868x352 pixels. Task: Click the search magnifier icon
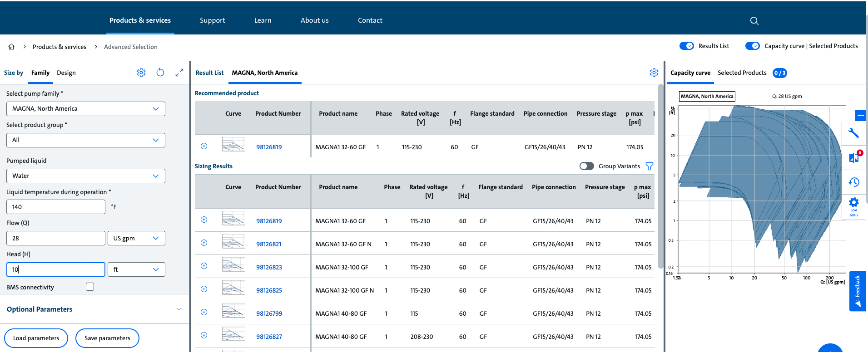[754, 21]
